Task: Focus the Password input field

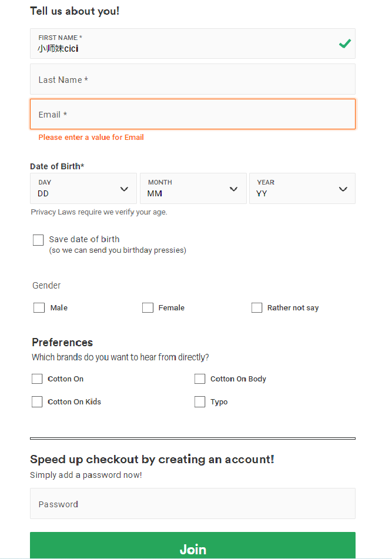Action: coord(193,504)
